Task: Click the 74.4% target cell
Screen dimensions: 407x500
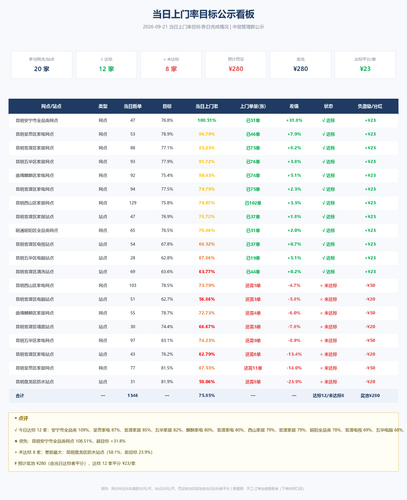Action: point(167,327)
